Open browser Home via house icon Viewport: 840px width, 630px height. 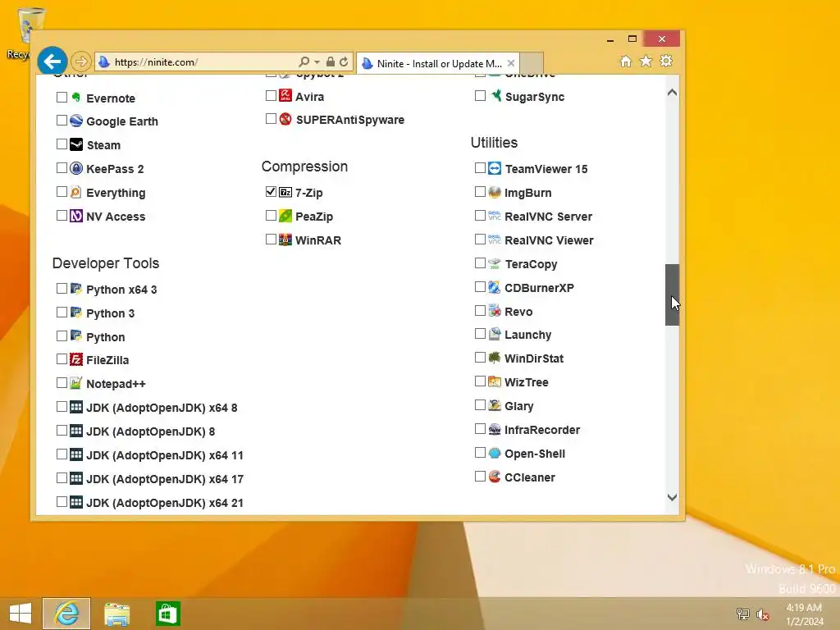[x=625, y=61]
